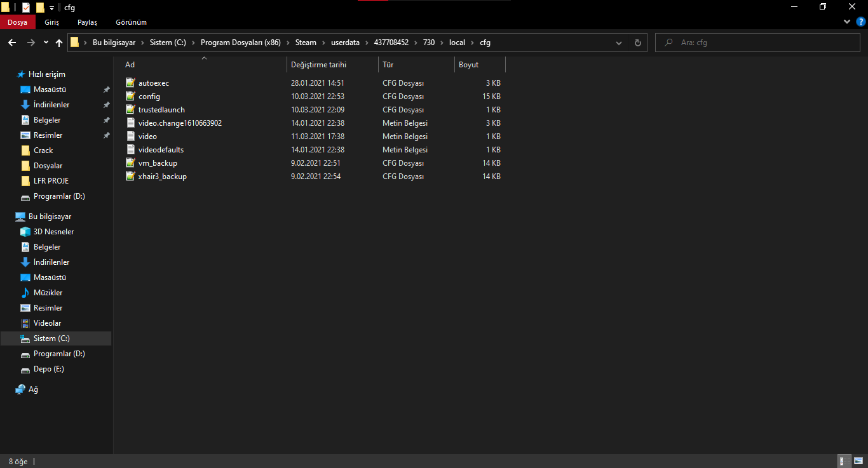The image size is (868, 468).
Task: Open the LFR PROJE folder in the sidebar
Action: click(51, 181)
